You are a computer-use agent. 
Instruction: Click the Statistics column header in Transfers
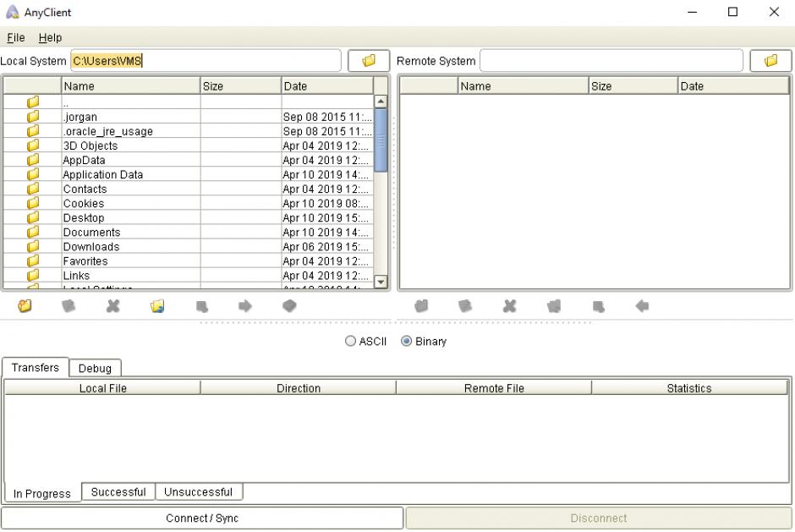pos(689,388)
